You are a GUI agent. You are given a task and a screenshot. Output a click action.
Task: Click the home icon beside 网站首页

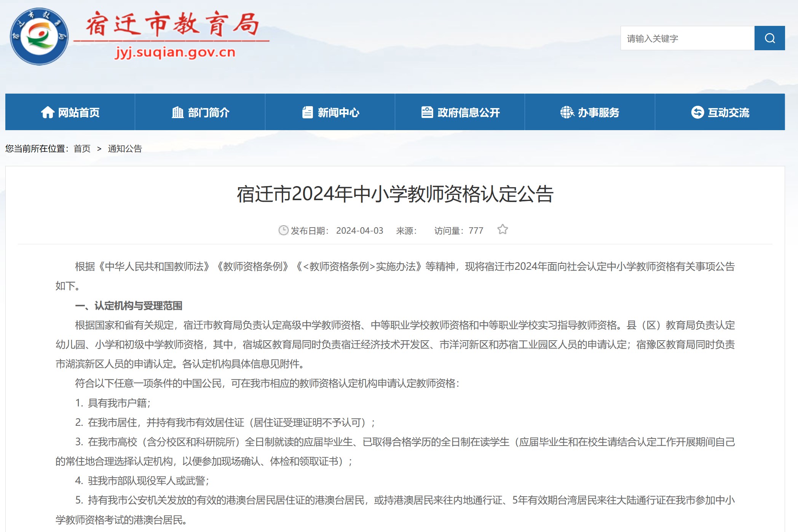48,112
